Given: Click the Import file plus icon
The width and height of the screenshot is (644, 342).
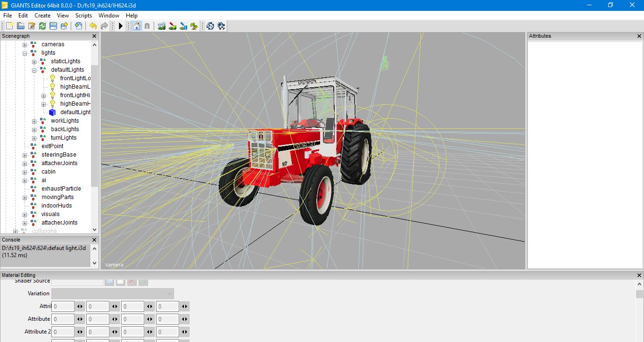Looking at the screenshot, I should pos(78,26).
